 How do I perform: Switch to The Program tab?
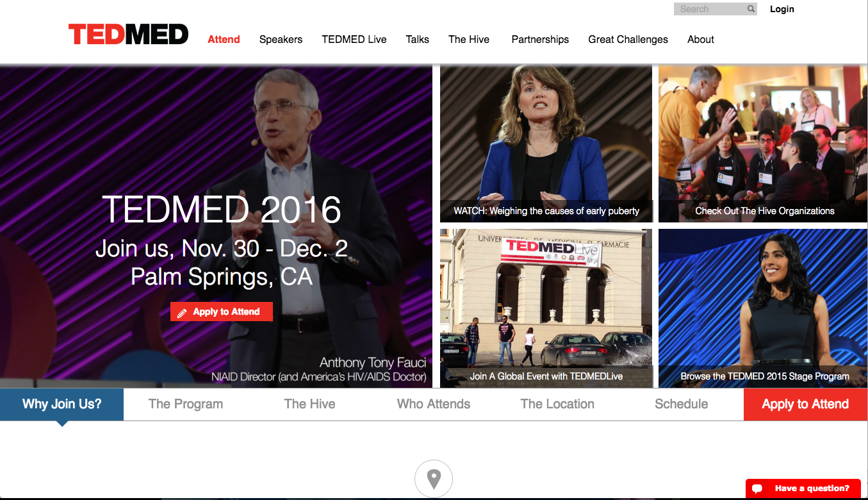click(x=186, y=404)
